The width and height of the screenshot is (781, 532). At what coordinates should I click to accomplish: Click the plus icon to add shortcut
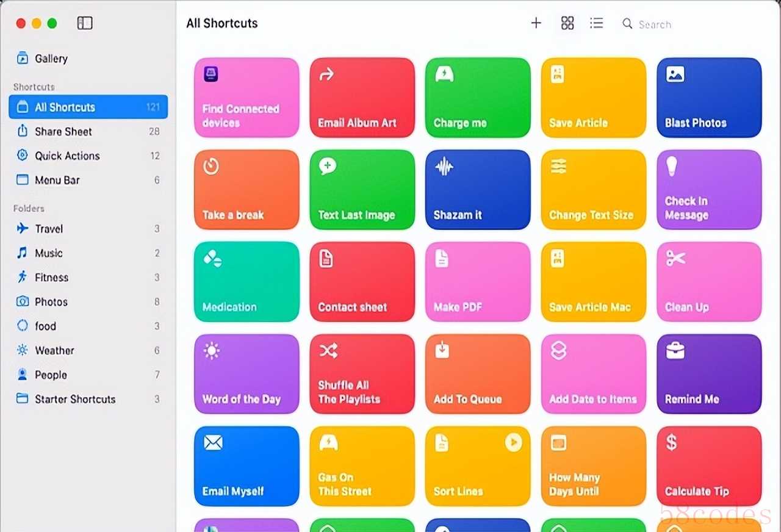tap(536, 23)
